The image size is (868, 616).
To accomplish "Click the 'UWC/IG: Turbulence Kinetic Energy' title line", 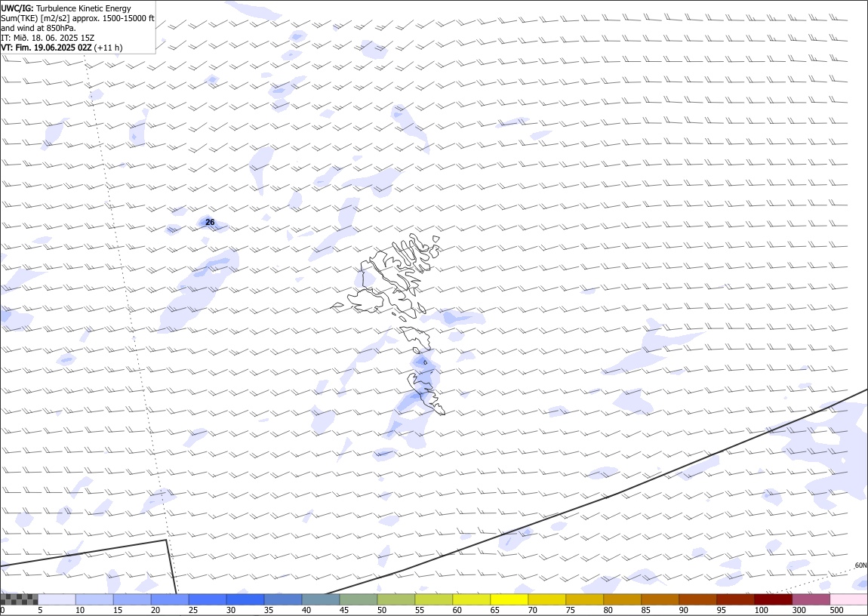I will coord(66,8).
